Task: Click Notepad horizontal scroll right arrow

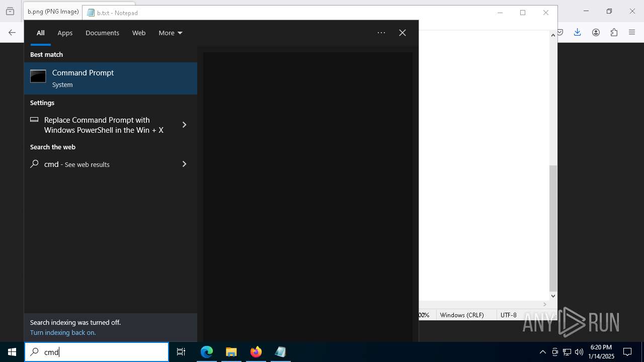Action: 544,304
